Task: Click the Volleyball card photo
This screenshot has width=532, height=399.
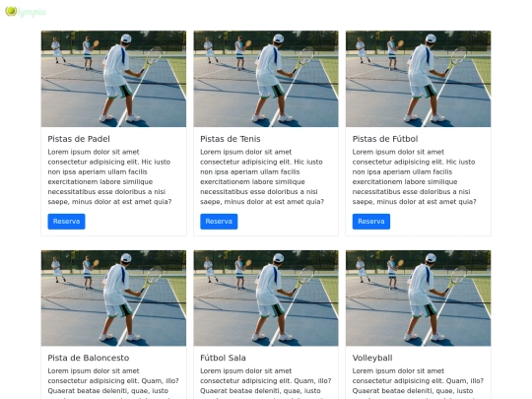Action: (x=418, y=299)
